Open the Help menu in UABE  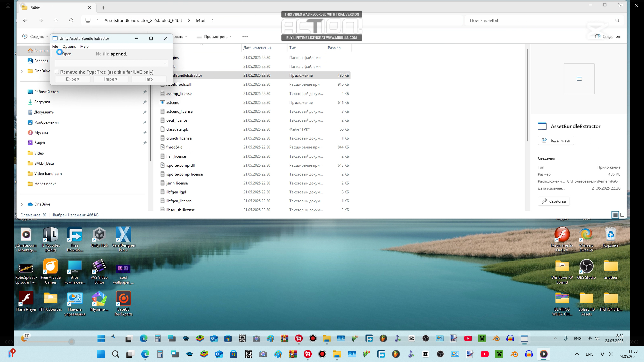(x=84, y=47)
